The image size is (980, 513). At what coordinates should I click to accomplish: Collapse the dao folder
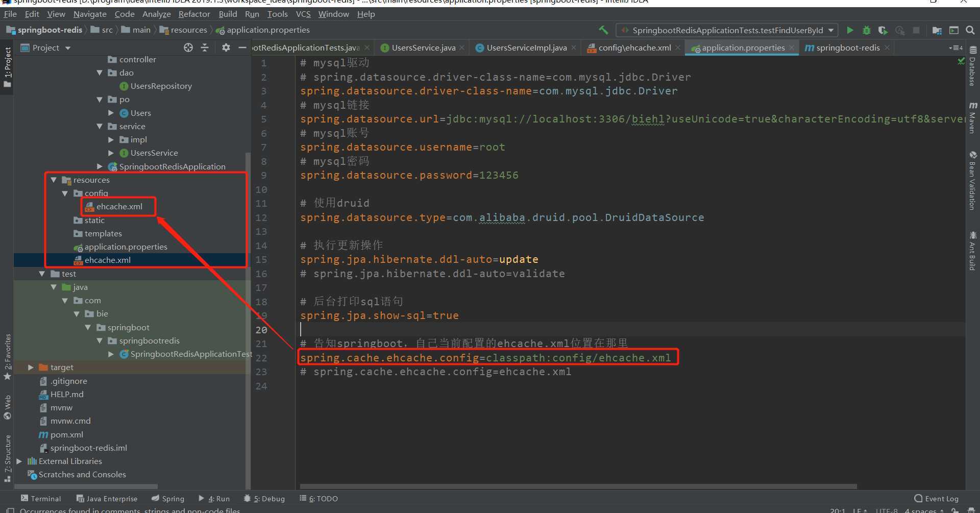coord(100,73)
